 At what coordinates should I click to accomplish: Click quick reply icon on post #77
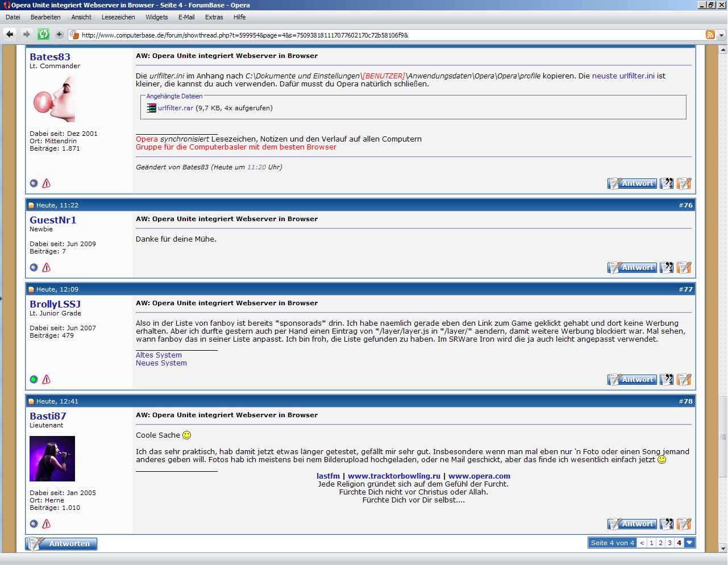tap(684, 380)
